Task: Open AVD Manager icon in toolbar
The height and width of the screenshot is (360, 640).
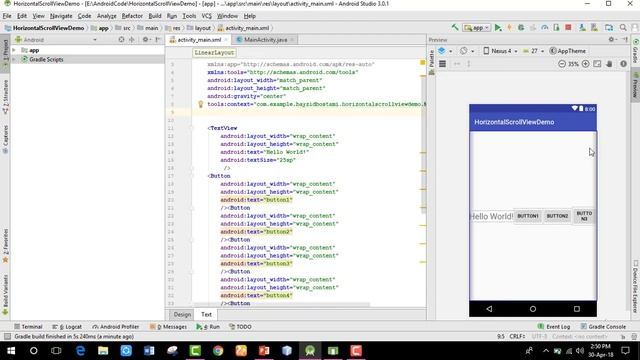Action: [582, 27]
